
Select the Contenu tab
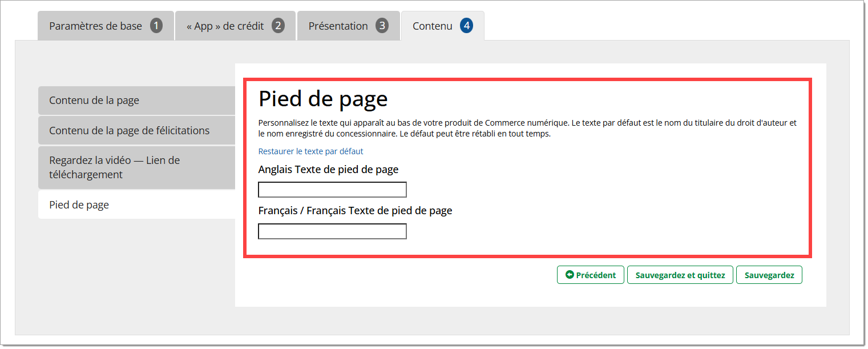pyautogui.click(x=432, y=26)
